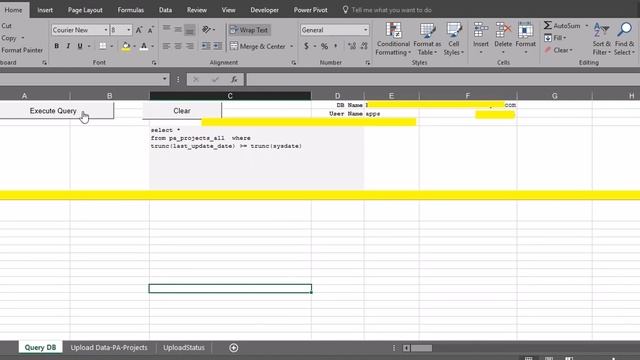This screenshot has height=360, width=640.
Task: Click Insert Function fx icon
Action: [234, 79]
